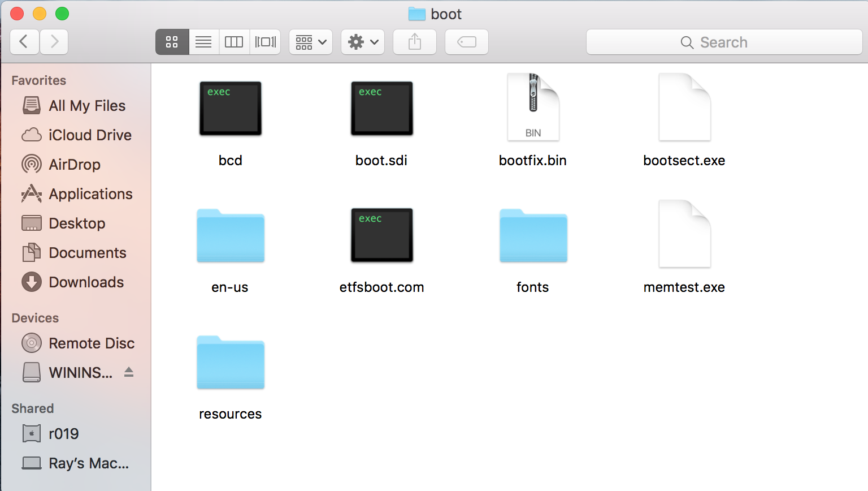Select the bootsect.exe file icon
Image resolution: width=868 pixels, height=491 pixels.
[685, 107]
